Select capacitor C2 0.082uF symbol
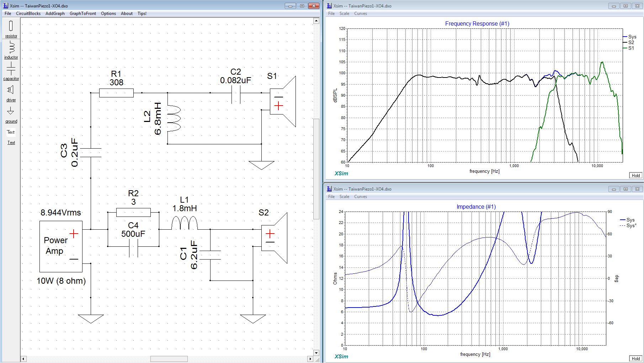 [236, 93]
